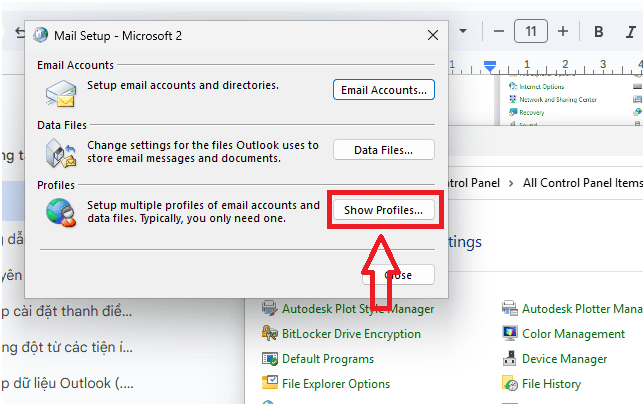
Task: Click the Mail Setup title bar globe icon
Action: coord(40,35)
